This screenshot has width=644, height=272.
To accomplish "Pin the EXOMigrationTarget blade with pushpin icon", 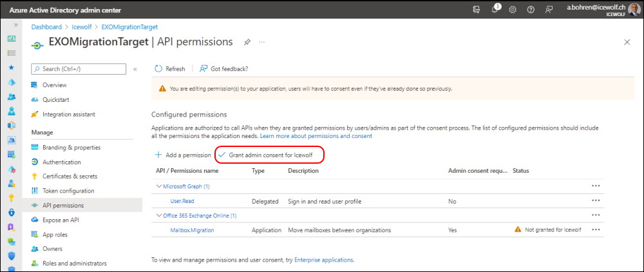I will [247, 42].
